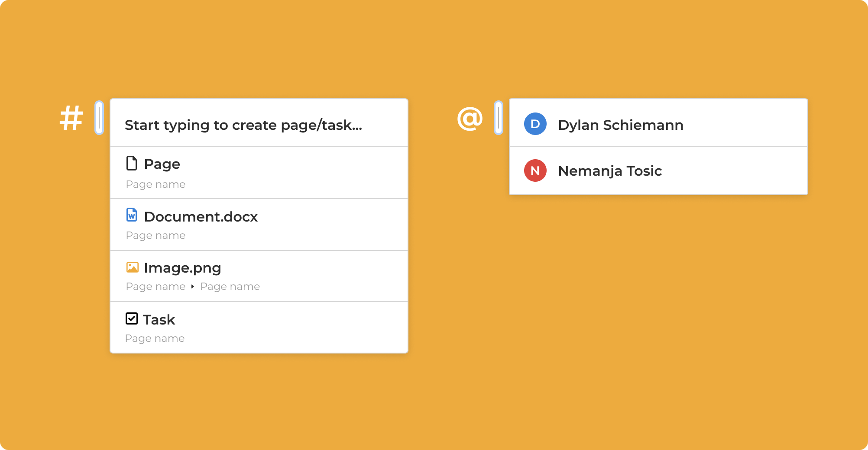Click the Page name label under Task
Screen dimensions: 868x450
pos(155,338)
